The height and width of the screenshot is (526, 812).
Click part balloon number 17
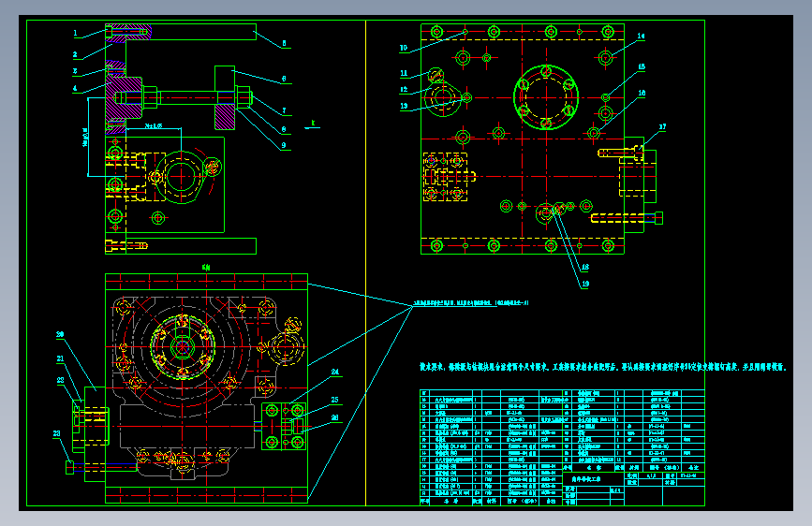(x=662, y=127)
